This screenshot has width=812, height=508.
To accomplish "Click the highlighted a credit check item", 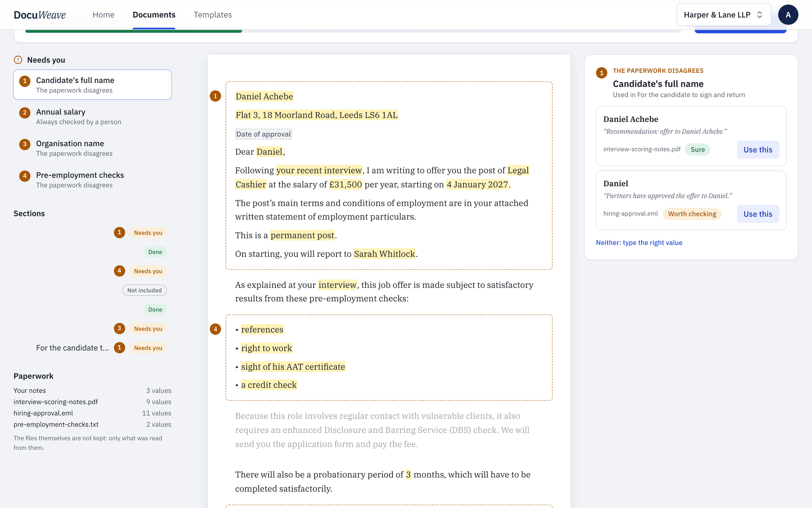I will (x=269, y=385).
